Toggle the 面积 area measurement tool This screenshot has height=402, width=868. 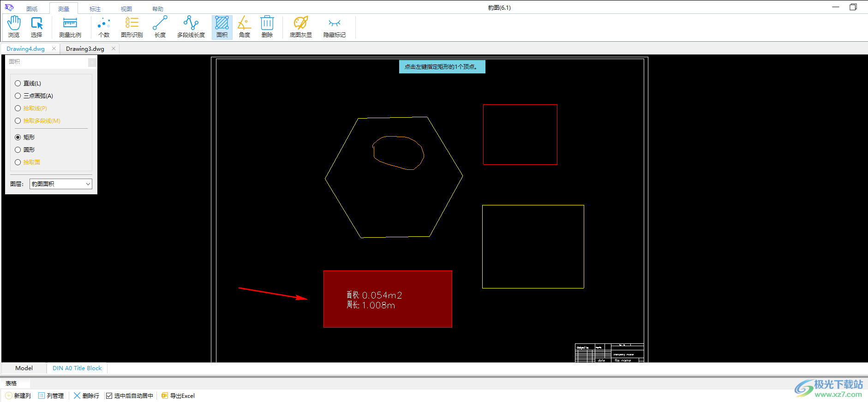coord(222,27)
